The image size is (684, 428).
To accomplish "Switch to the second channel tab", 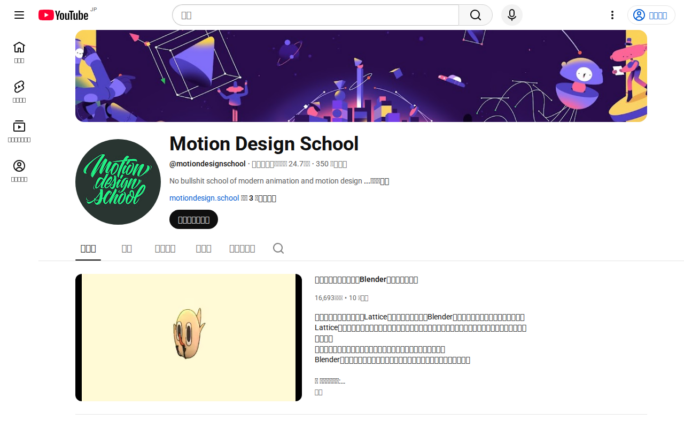I will click(127, 249).
